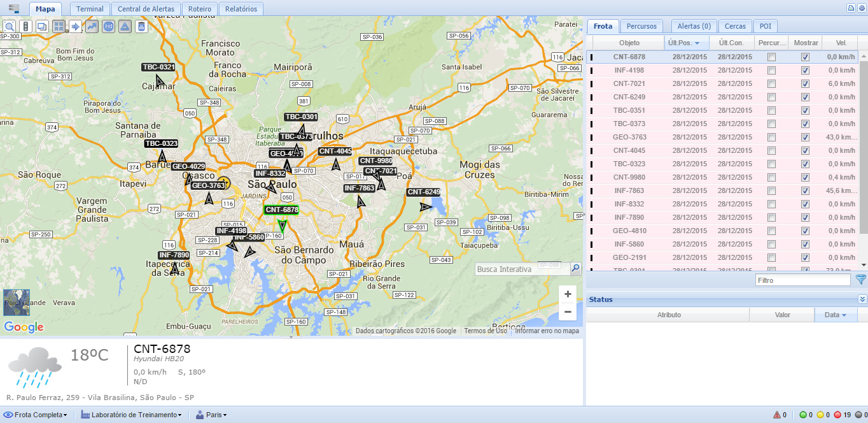Check Percurso box for INF-7863
Screen dimensions: 868x423
click(x=771, y=190)
